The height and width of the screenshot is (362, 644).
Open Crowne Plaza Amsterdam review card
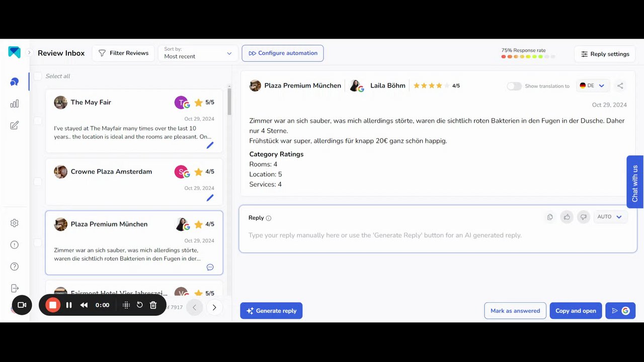click(x=134, y=182)
